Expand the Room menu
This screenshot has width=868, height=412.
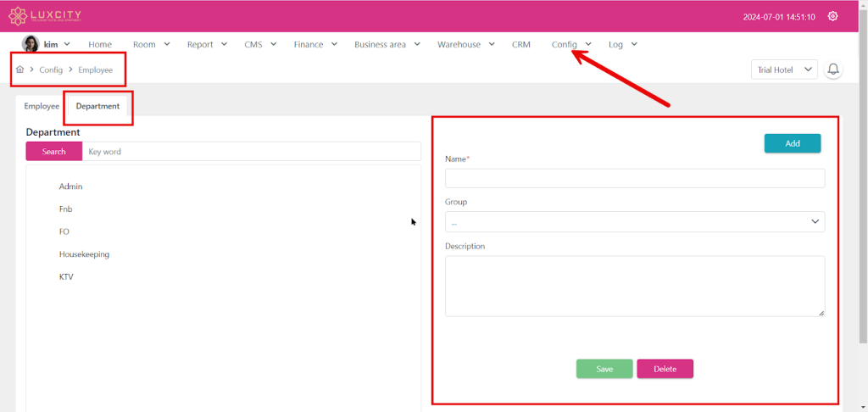(151, 44)
